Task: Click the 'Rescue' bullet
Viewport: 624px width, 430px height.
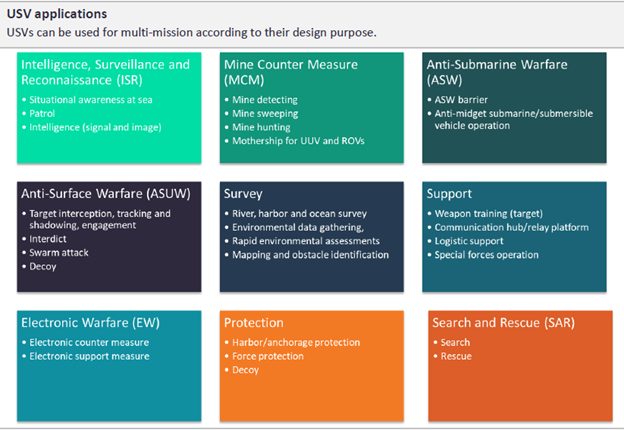Action: [x=456, y=356]
